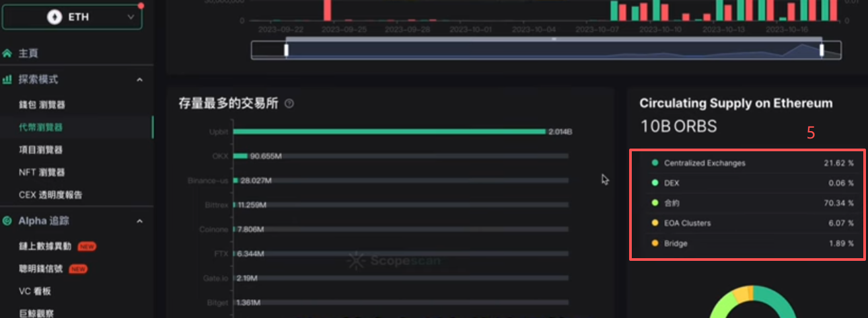Click the Upbit bar in exchange chart
The image size is (868, 318).
[x=390, y=132]
